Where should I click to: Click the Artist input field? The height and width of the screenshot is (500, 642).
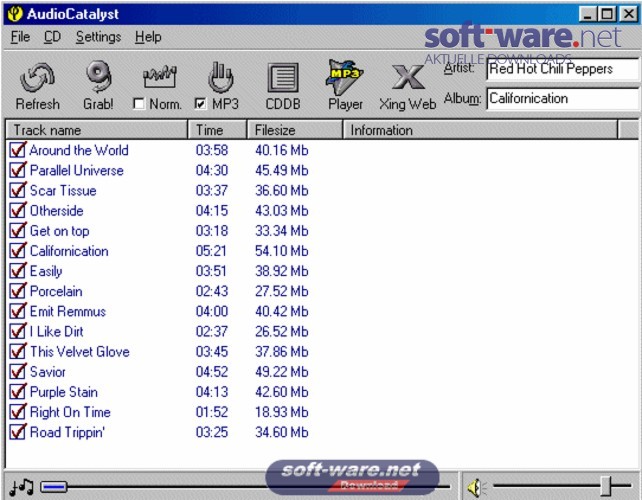click(563, 69)
